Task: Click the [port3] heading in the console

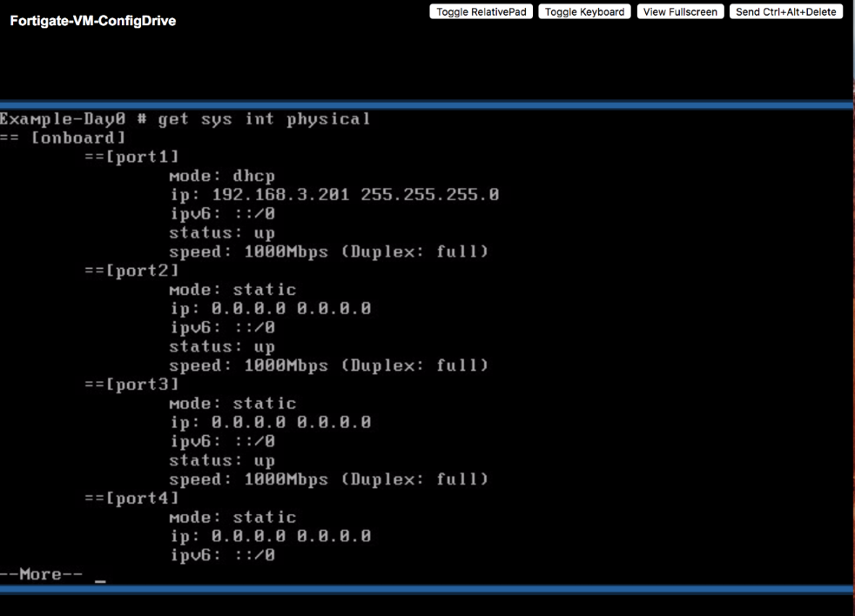Action: tap(131, 384)
